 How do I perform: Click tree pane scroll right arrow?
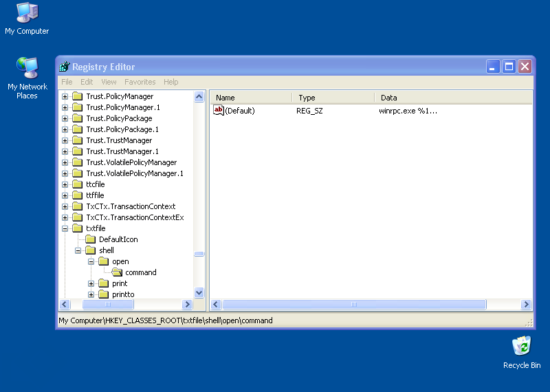[x=187, y=304]
